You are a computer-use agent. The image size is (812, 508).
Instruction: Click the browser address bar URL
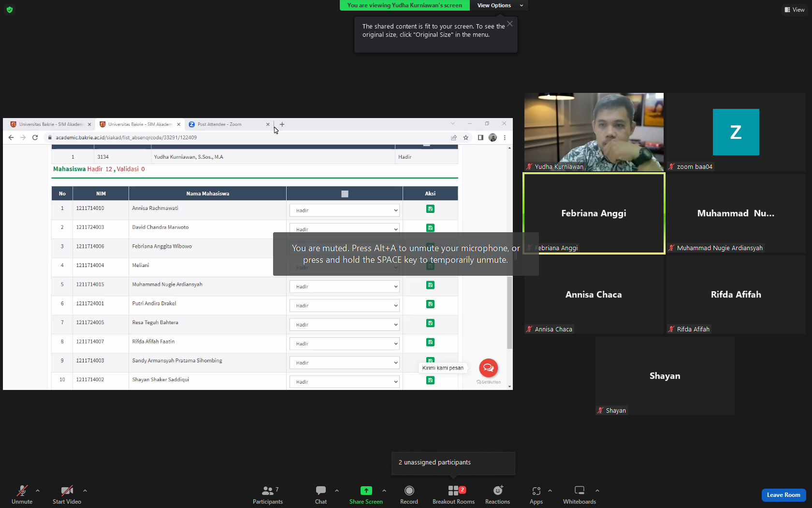click(x=126, y=137)
